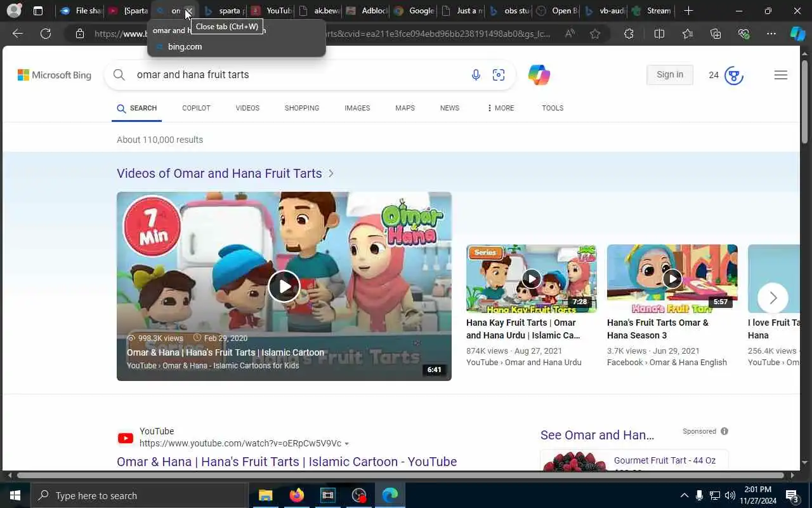Open Videos of Omar and Hana Fruit Tarts heading
This screenshot has width=812, height=508.
(x=219, y=173)
